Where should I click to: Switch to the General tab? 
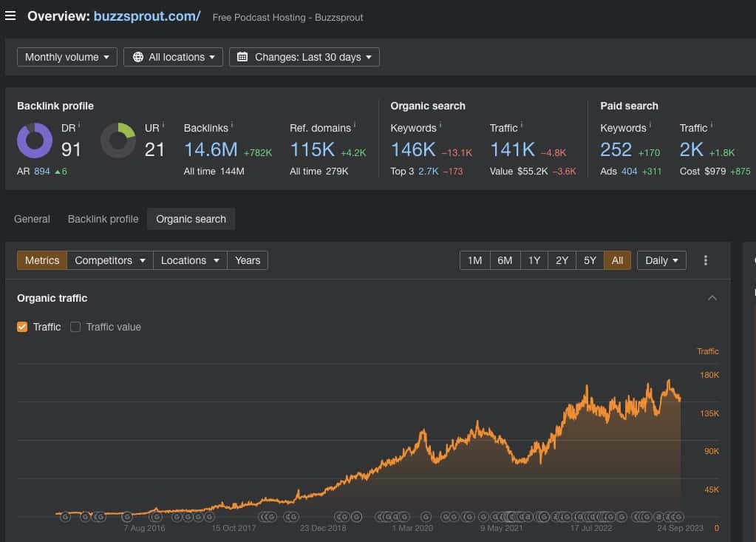coord(32,219)
